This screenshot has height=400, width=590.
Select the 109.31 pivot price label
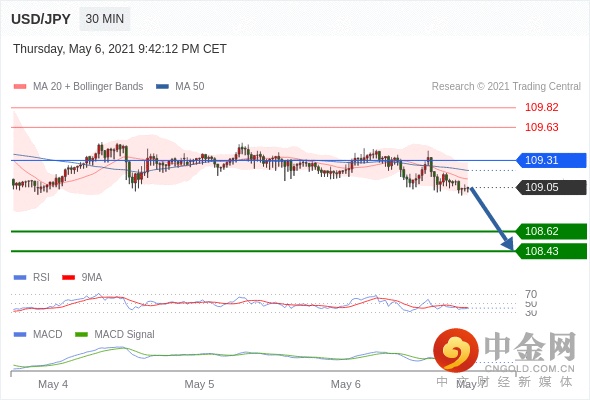[550, 160]
